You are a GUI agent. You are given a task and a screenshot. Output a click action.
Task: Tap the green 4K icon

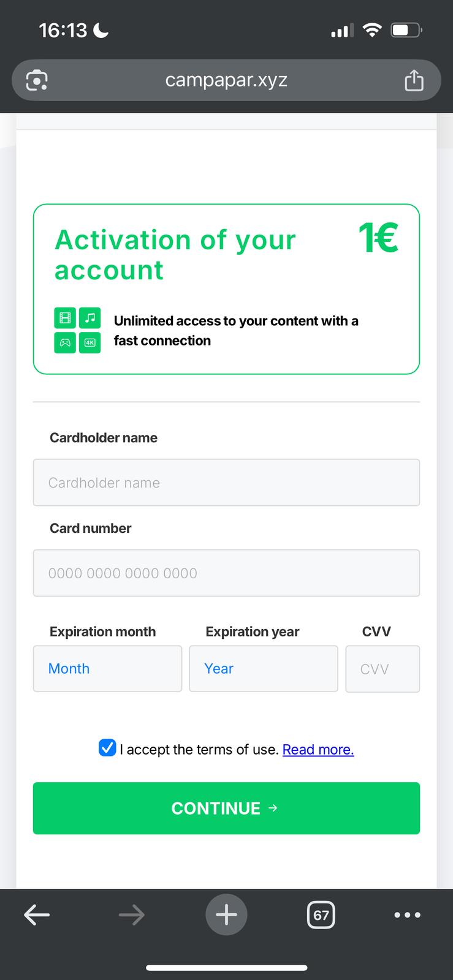pyautogui.click(x=90, y=342)
